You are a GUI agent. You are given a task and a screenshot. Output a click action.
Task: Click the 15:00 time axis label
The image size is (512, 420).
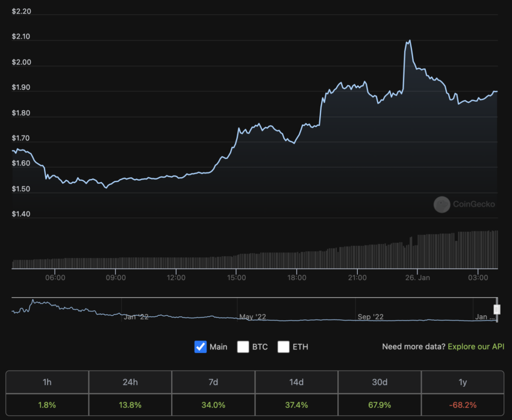[236, 278]
